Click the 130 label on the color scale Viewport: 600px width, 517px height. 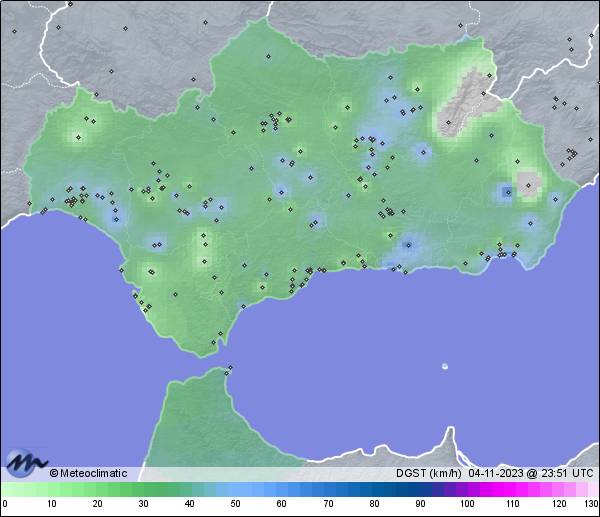[591, 504]
